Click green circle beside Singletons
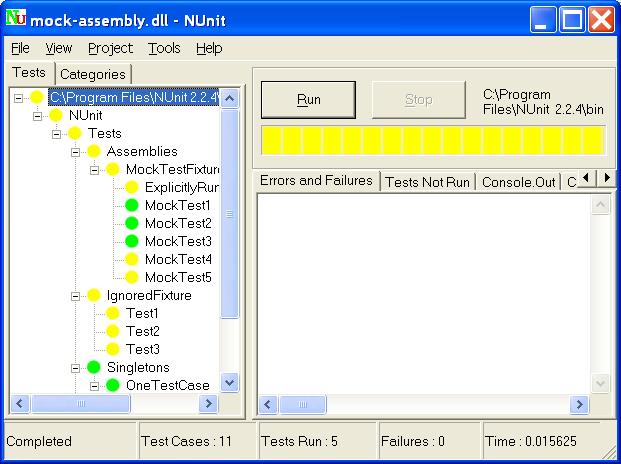This screenshot has width=621, height=464. coord(93,367)
